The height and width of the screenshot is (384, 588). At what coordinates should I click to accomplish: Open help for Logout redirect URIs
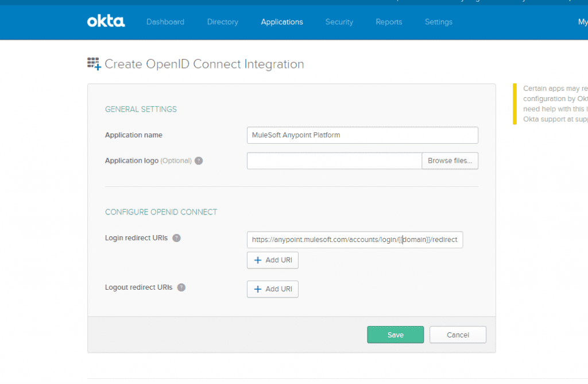[181, 287]
